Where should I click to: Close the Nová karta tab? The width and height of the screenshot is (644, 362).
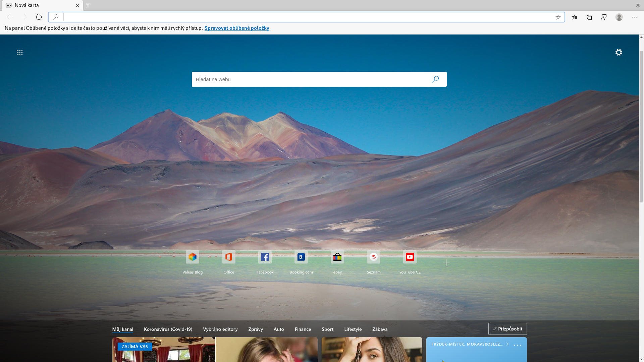(x=77, y=5)
